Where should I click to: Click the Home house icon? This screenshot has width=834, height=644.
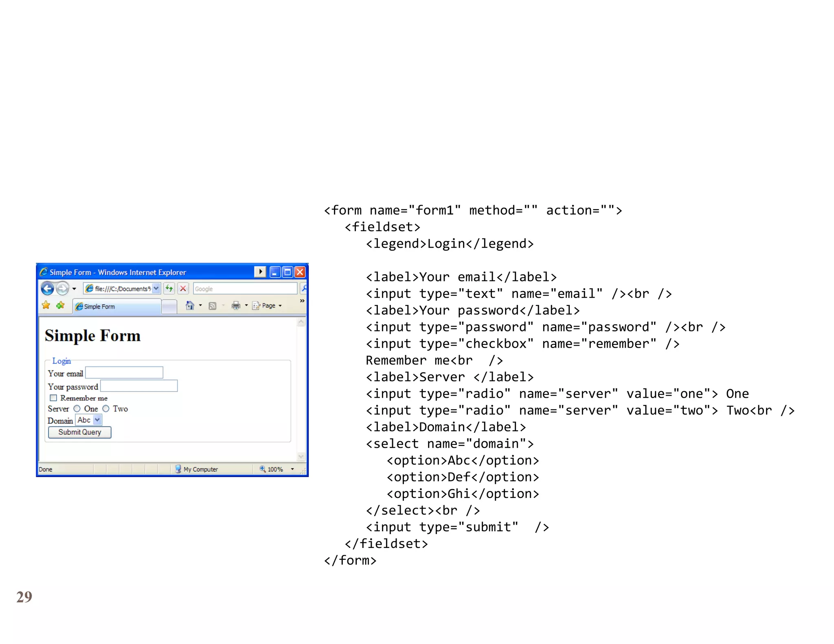(190, 305)
